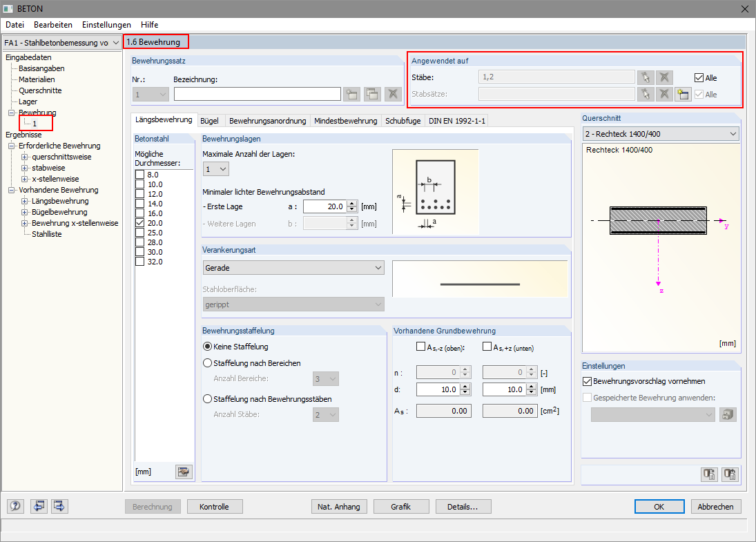The width and height of the screenshot is (756, 542).
Task: Click the Kontrolle button
Action: click(215, 507)
